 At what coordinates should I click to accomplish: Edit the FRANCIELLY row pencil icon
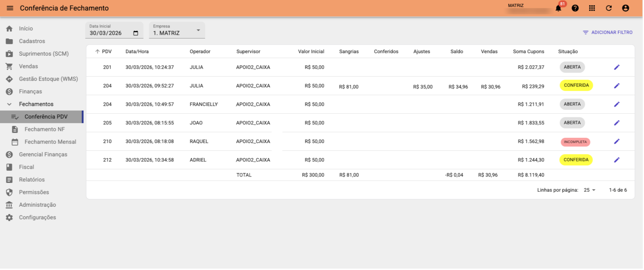click(616, 104)
